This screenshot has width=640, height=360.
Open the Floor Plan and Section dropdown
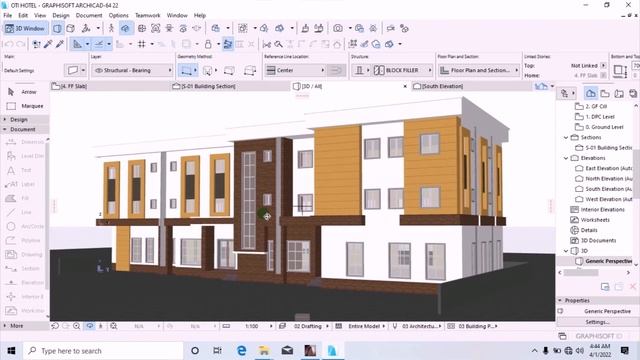479,70
